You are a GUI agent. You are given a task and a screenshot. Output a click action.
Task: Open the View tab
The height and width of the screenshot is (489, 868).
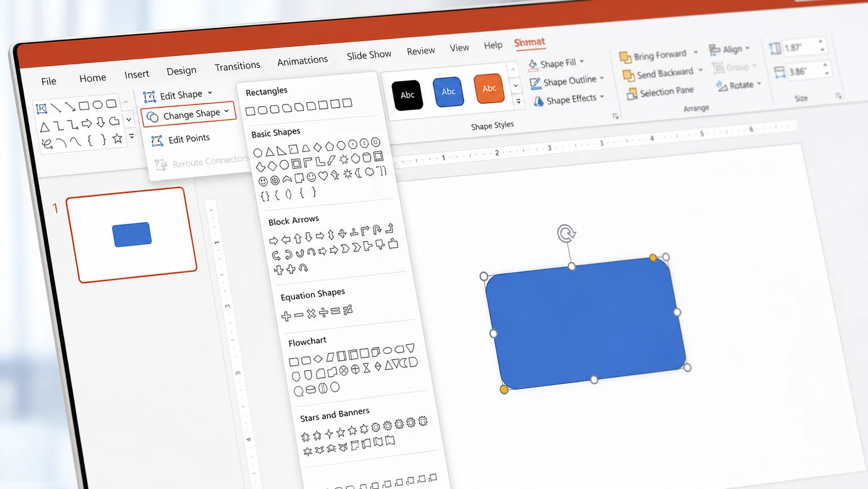pos(459,48)
